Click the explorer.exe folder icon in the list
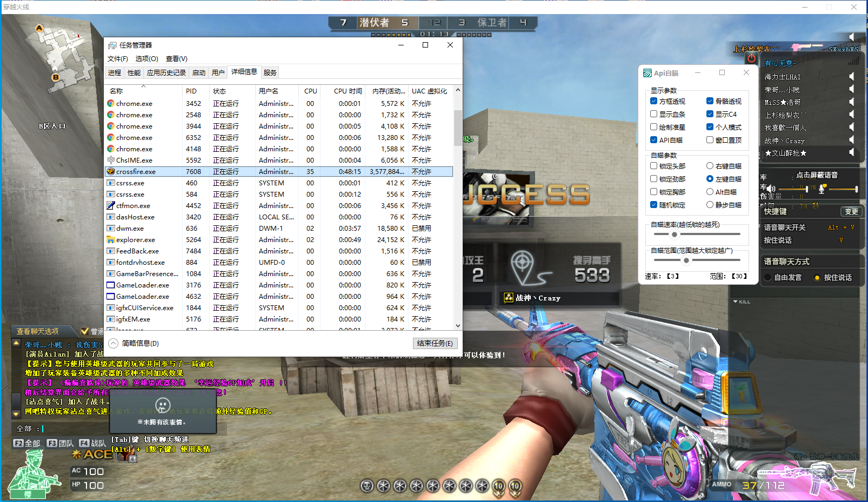 (111, 239)
